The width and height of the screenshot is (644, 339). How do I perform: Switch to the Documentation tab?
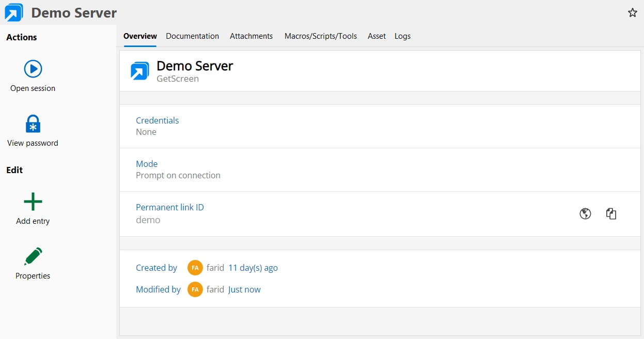(192, 36)
